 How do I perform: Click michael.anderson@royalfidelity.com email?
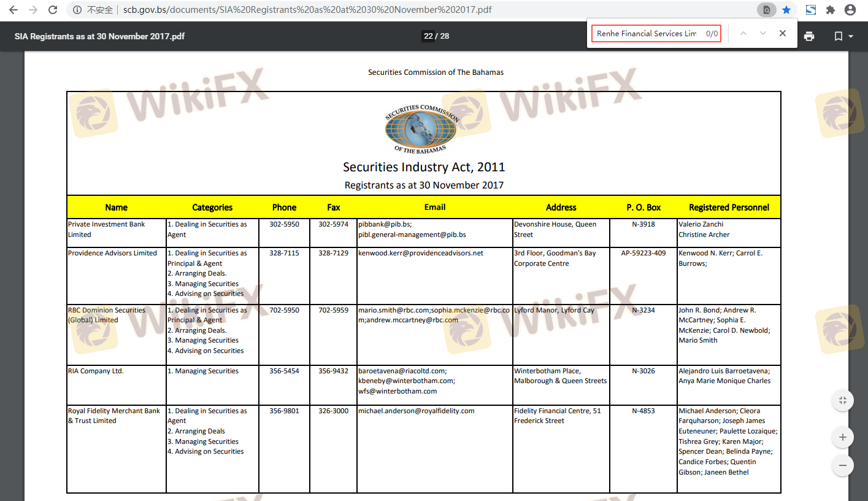point(417,411)
